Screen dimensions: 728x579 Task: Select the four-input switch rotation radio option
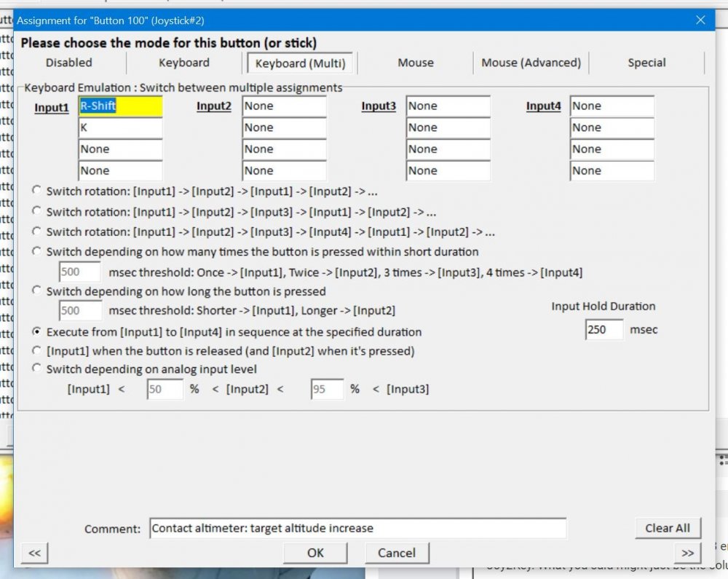pyautogui.click(x=37, y=232)
